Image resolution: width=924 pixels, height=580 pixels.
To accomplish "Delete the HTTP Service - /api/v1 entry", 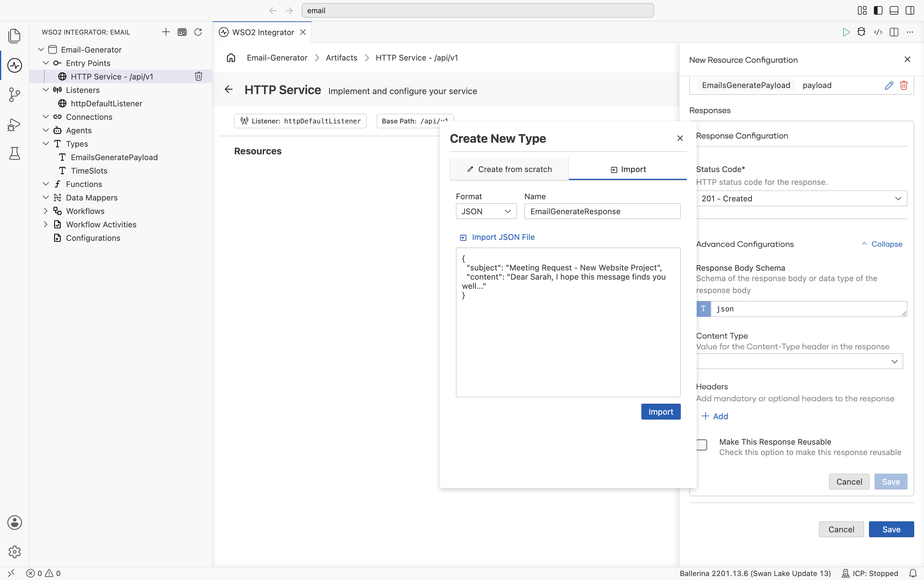I will (x=198, y=76).
